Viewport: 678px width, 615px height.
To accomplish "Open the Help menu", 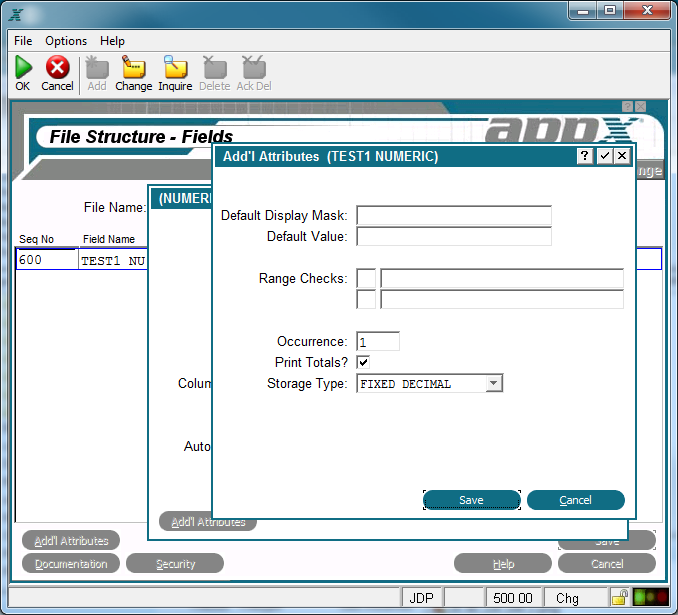I will point(112,41).
